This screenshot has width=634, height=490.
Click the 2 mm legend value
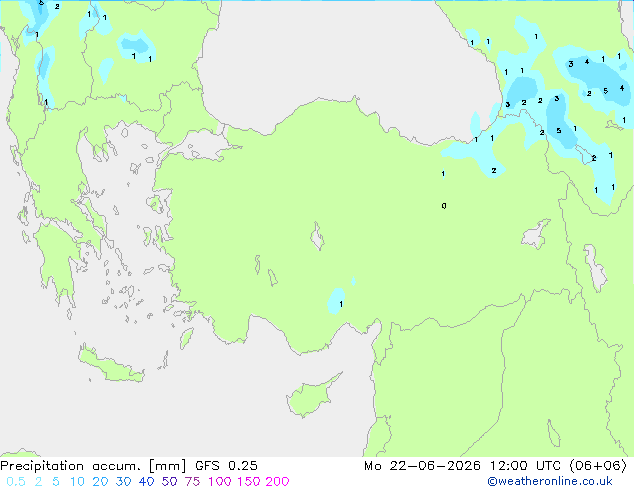[38, 482]
